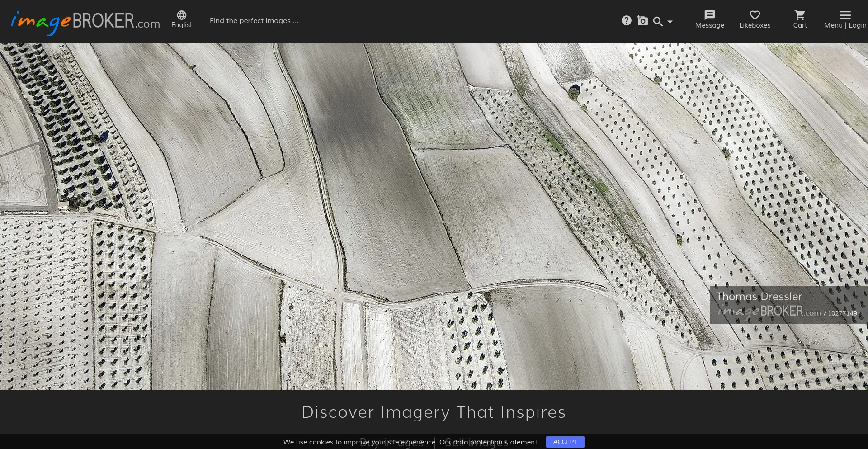868x449 pixels.
Task: View the shopping Cart icon
Action: 800,14
